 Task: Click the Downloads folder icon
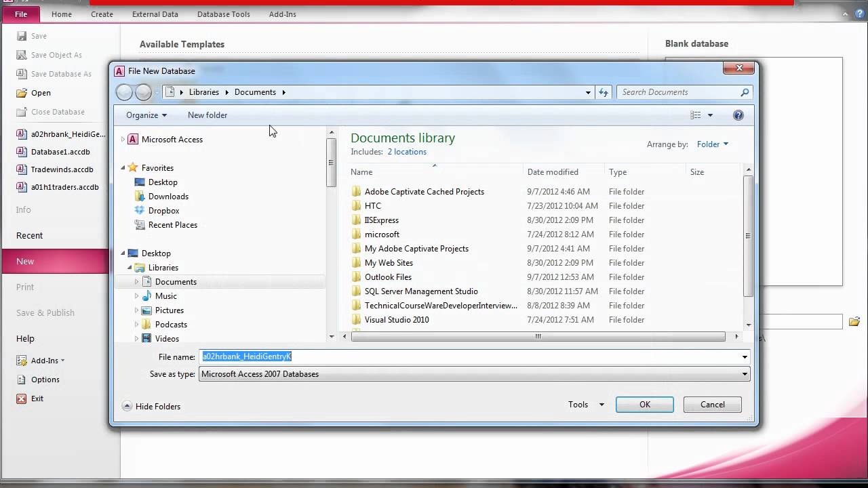pyautogui.click(x=140, y=196)
